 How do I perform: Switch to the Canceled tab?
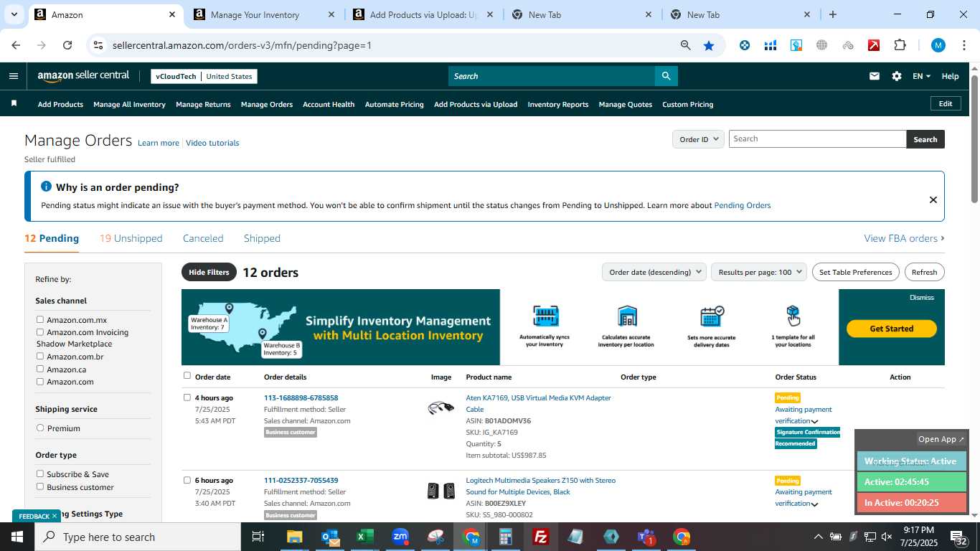click(x=203, y=238)
